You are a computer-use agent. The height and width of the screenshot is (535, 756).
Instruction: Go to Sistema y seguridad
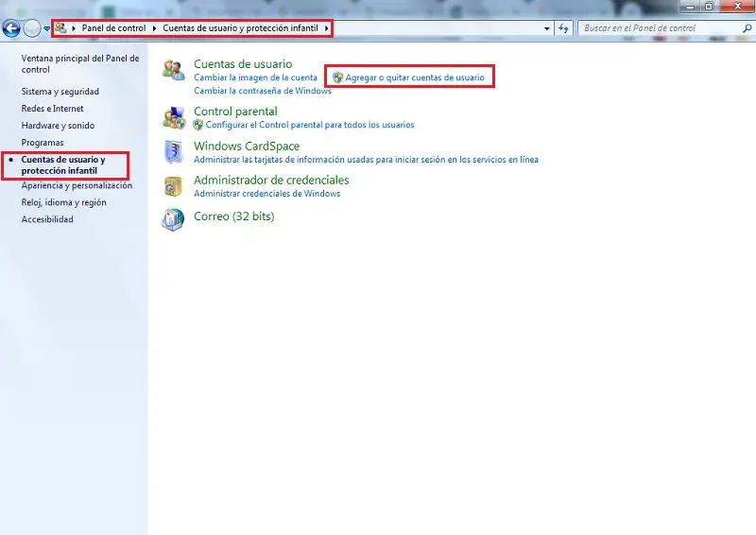point(60,91)
